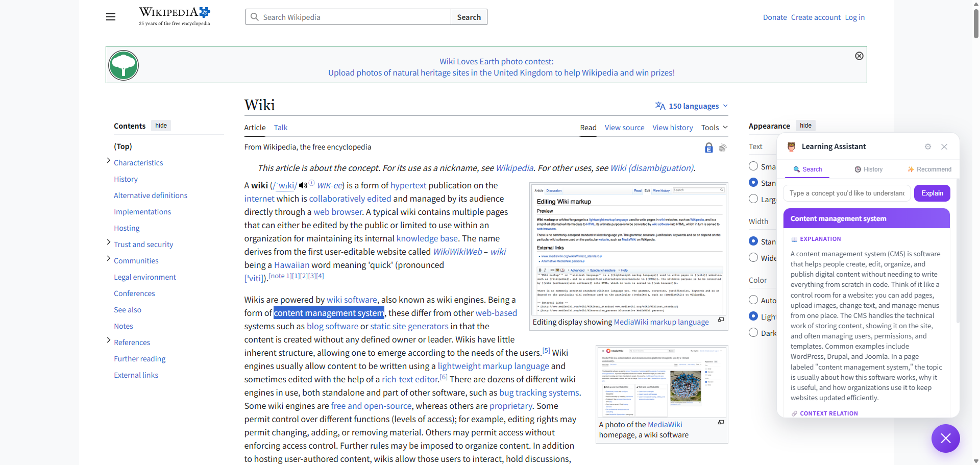
Task: Open the hypertext link
Action: pos(408,185)
